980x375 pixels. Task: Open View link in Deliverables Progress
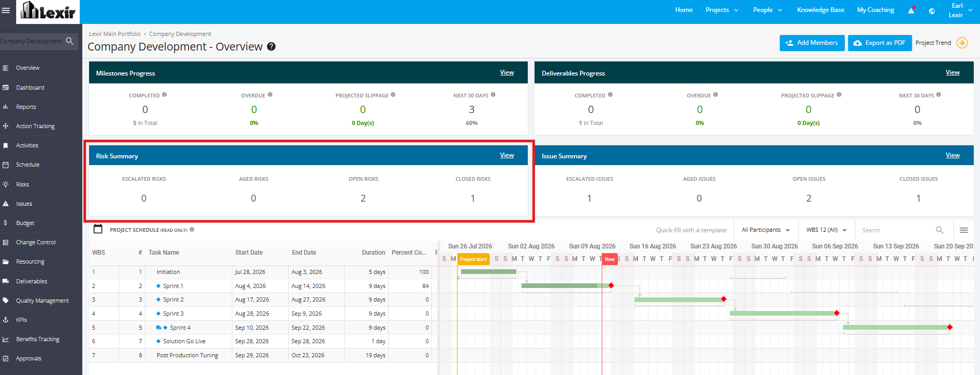(952, 72)
